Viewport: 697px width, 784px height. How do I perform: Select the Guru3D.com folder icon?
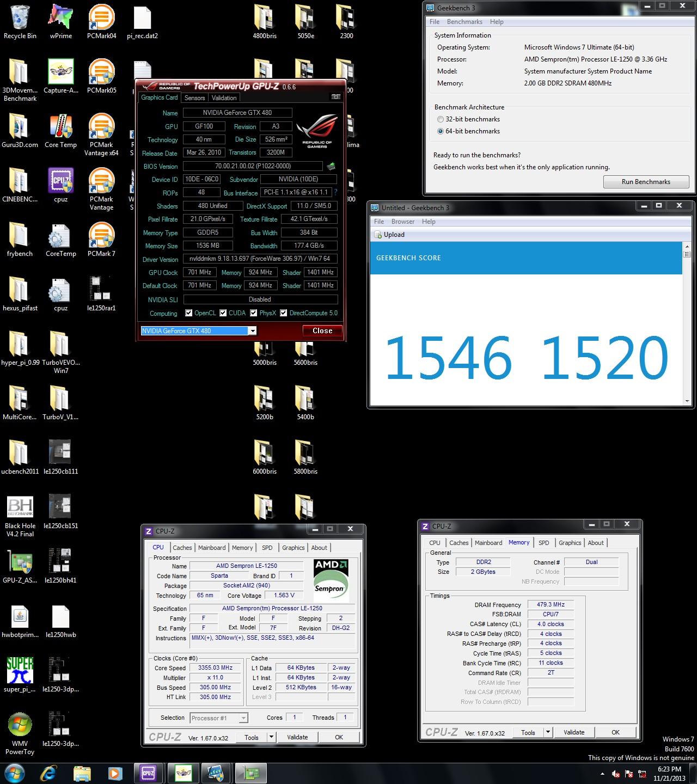point(20,131)
